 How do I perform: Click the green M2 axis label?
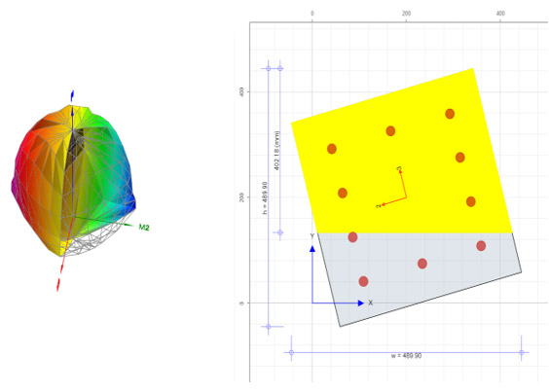pyautogui.click(x=144, y=228)
